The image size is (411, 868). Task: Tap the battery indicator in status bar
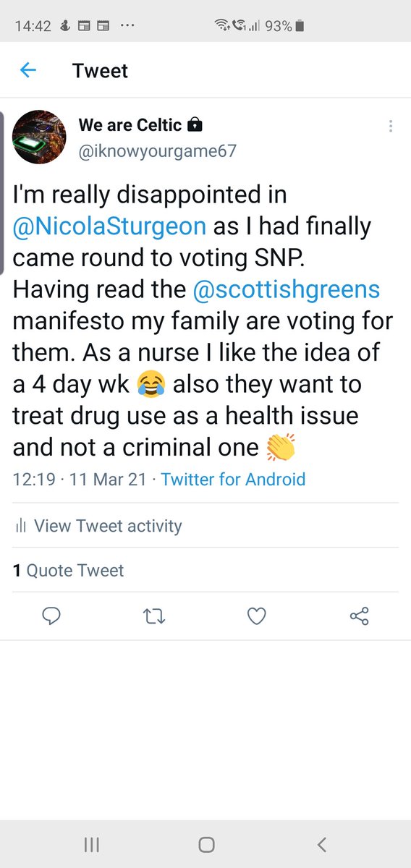300,26
